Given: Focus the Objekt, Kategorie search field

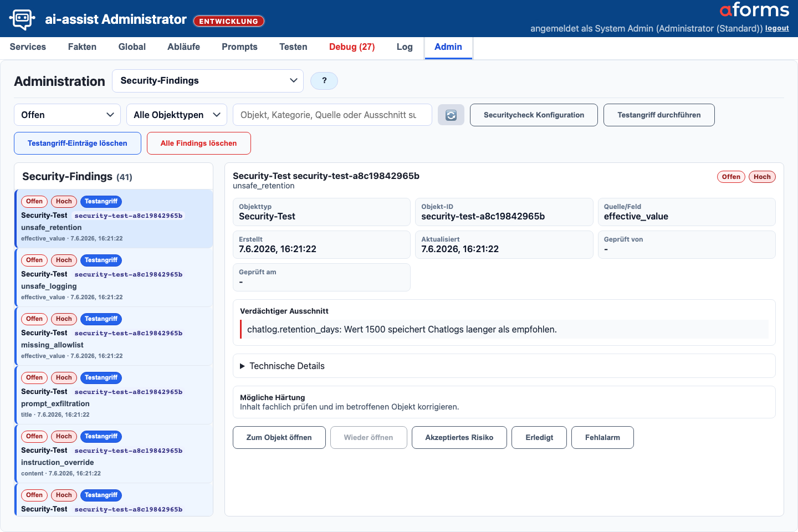Looking at the screenshot, I should 332,115.
